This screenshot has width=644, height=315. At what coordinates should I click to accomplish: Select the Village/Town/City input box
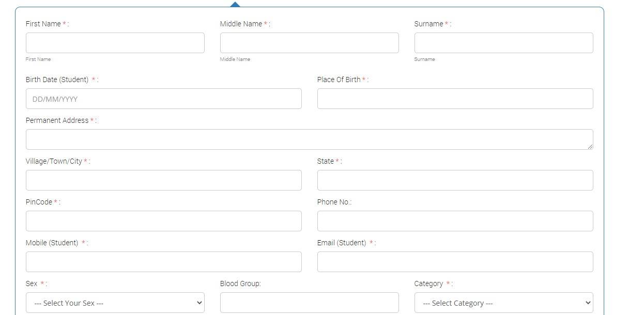click(163, 180)
